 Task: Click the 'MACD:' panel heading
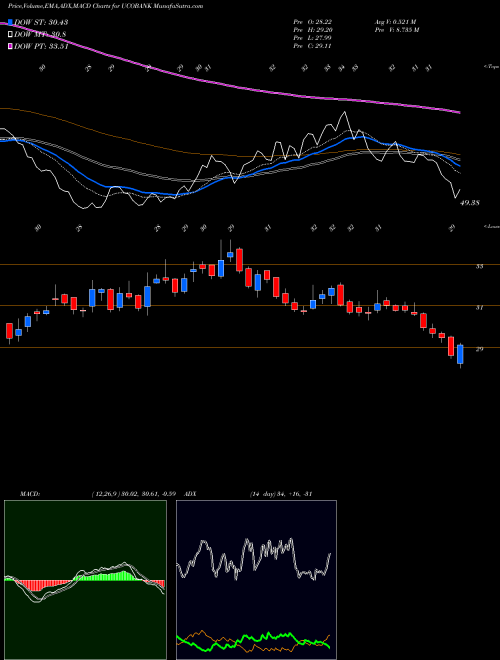pos(29,494)
